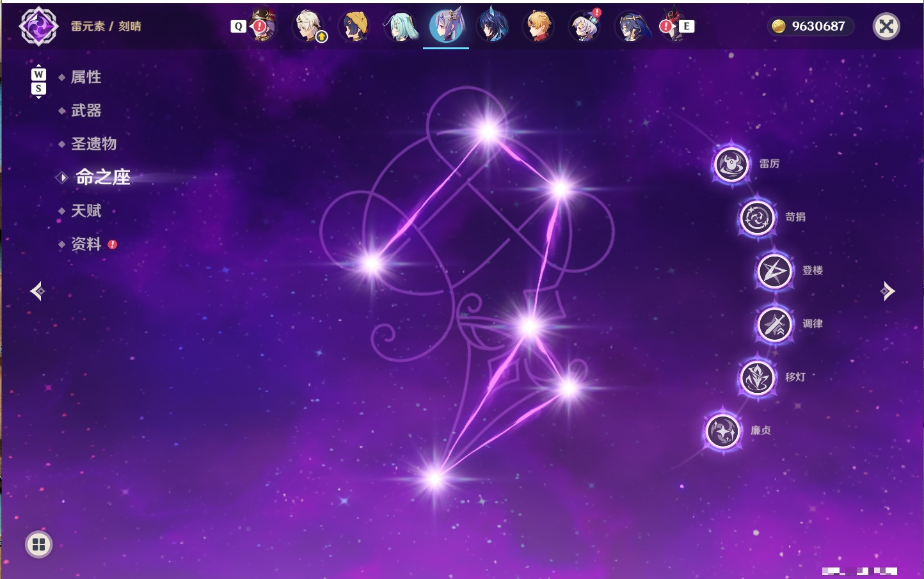Click the 登楼 constellation icon
The width and height of the screenshot is (924, 579).
[x=775, y=271]
